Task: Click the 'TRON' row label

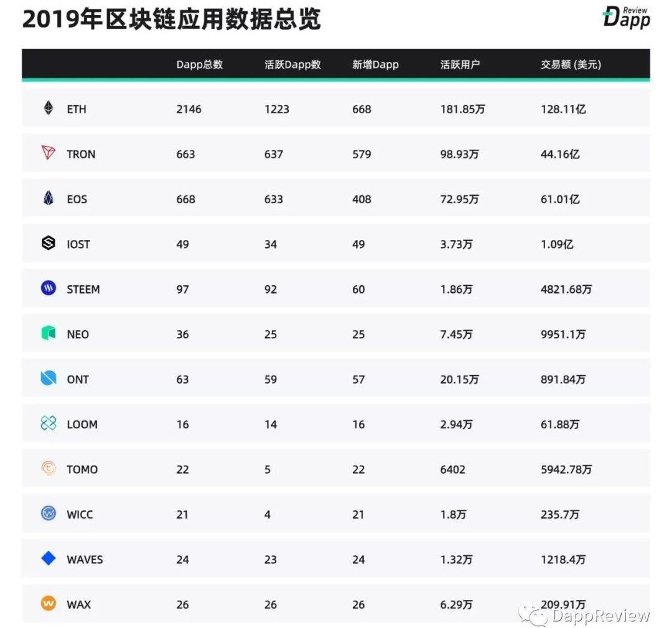Action: pos(81,154)
